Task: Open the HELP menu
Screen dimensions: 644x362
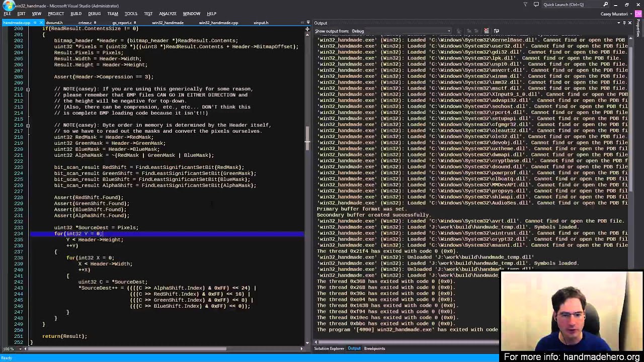Action: click(211, 14)
